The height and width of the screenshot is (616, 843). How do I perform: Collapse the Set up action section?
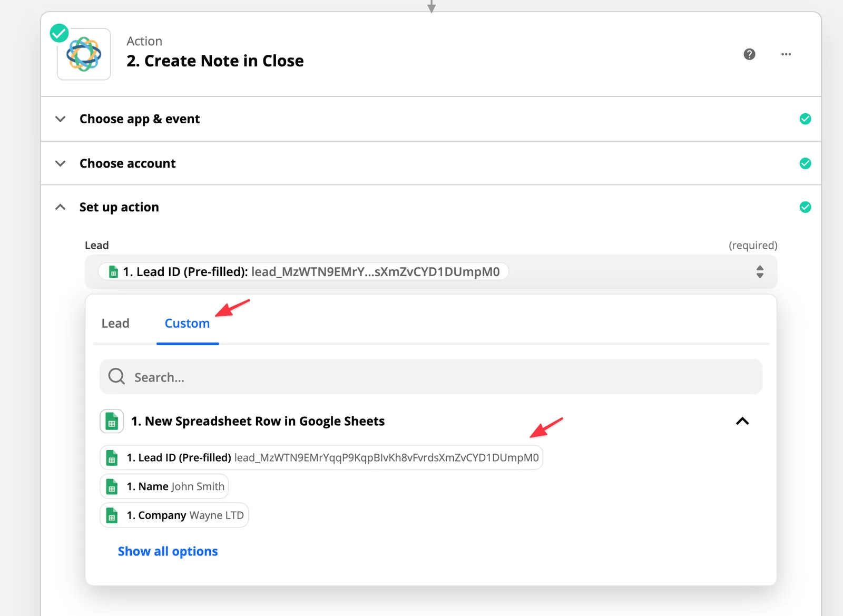coord(61,207)
